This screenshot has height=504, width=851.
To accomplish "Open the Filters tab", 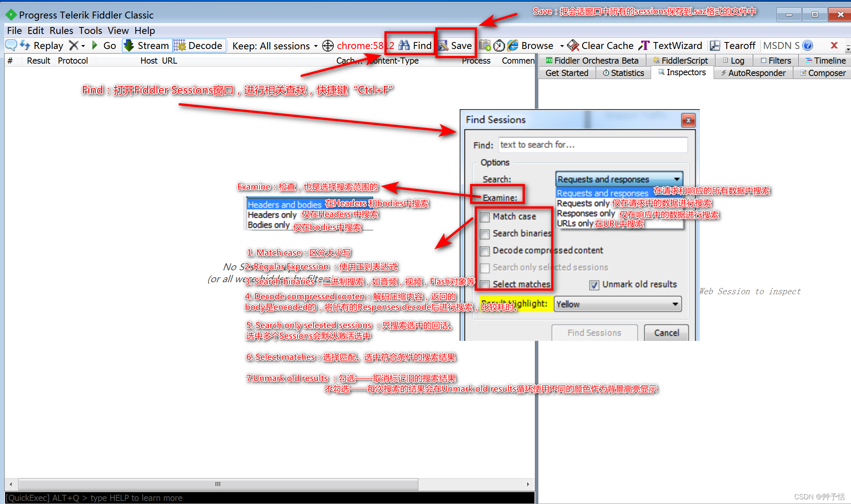I will 776,61.
